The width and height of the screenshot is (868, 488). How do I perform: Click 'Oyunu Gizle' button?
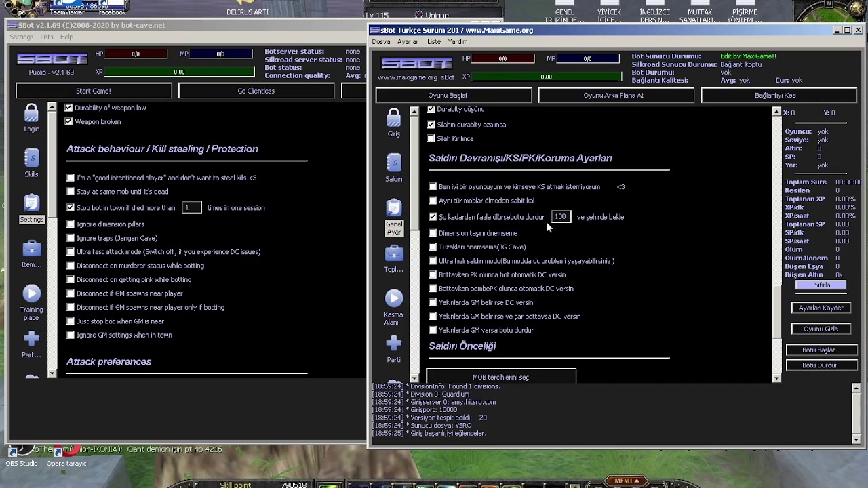(x=821, y=329)
